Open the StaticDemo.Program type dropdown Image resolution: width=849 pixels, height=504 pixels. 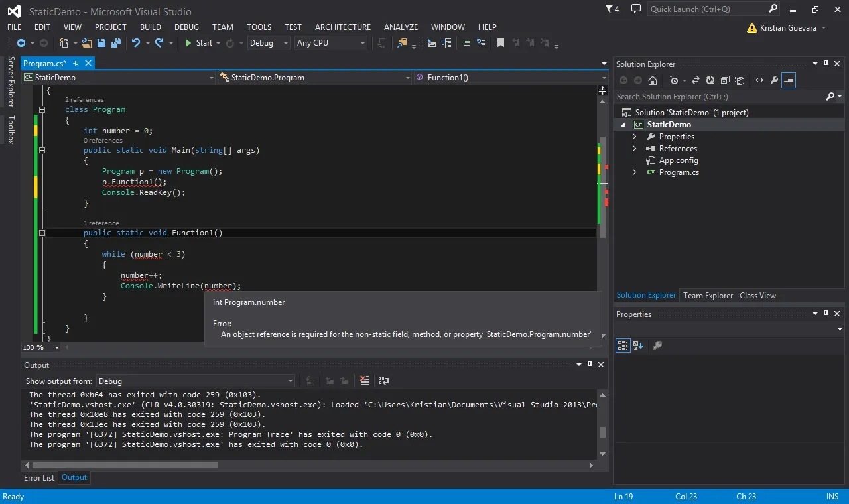[315, 78]
